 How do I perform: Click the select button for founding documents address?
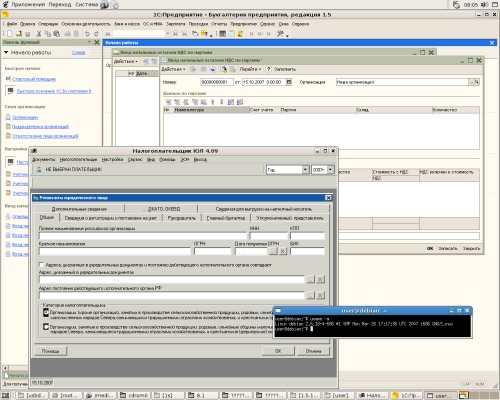click(311, 279)
